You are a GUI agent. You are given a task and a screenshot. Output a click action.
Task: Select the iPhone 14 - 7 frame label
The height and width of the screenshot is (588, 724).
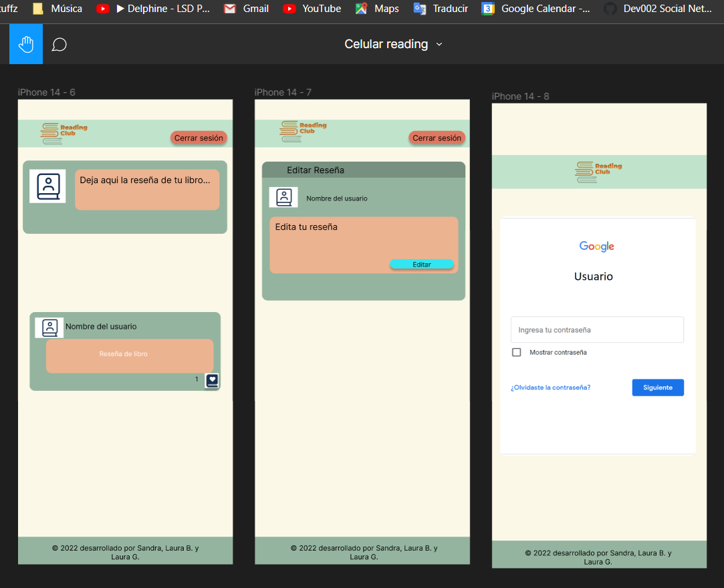pyautogui.click(x=281, y=92)
